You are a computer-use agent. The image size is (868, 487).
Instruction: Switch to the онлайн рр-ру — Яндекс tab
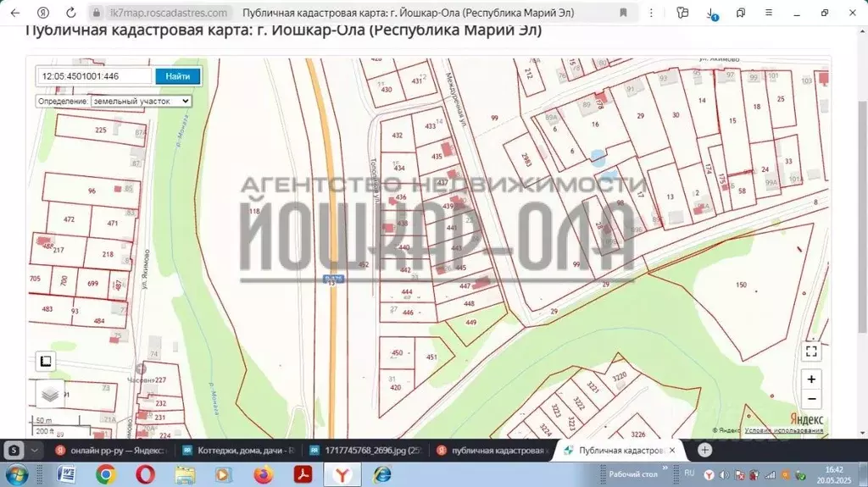[111, 451]
